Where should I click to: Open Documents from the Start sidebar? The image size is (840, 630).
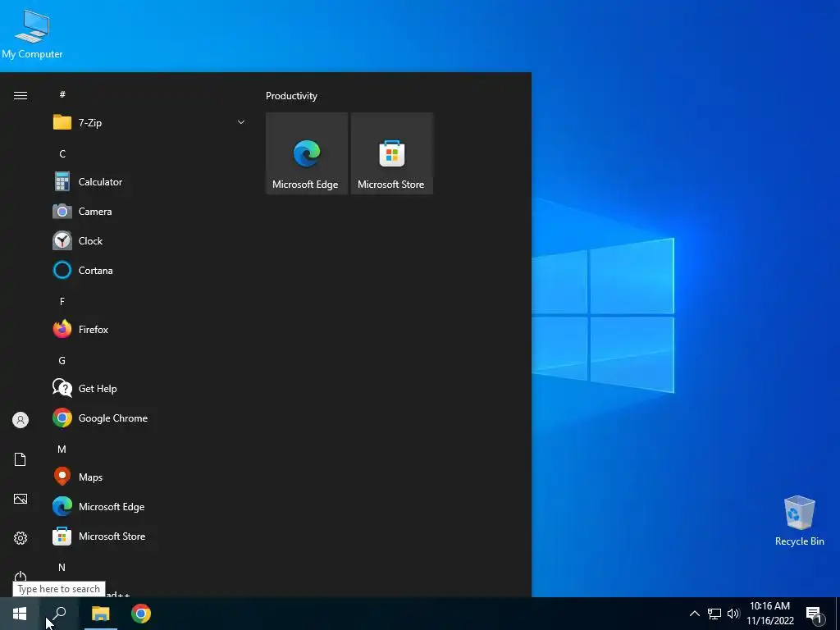pos(21,459)
